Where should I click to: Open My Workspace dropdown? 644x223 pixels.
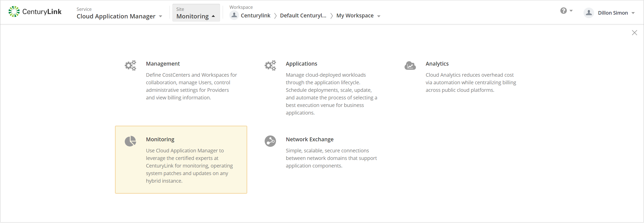[358, 16]
